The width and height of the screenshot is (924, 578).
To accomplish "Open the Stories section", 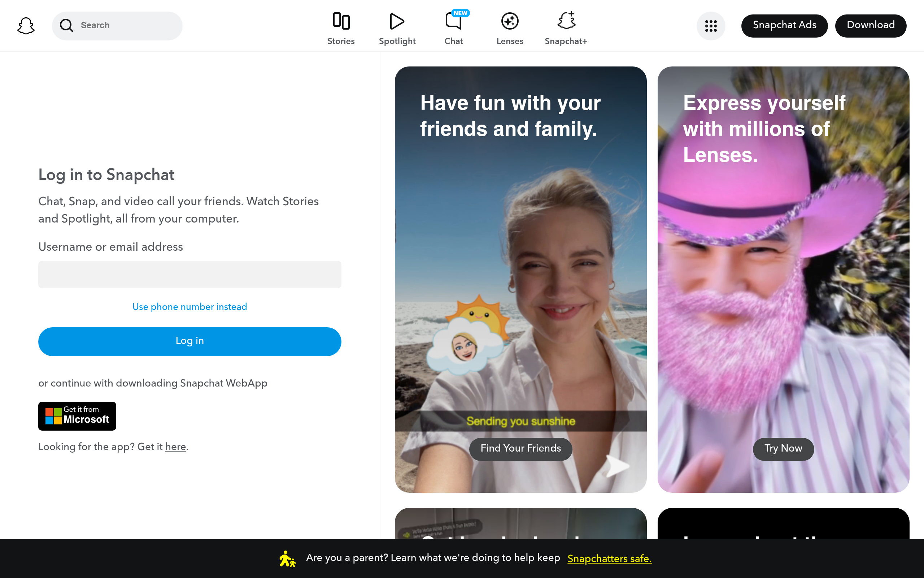I will point(341,29).
